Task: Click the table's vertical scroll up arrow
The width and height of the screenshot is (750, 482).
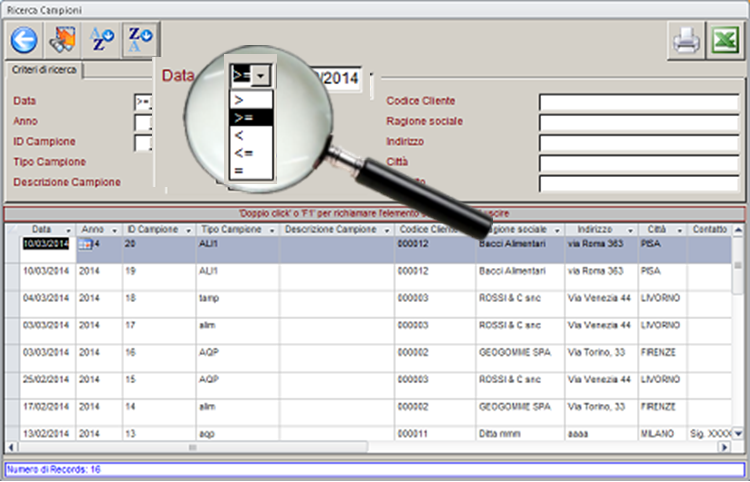Action: point(738,230)
